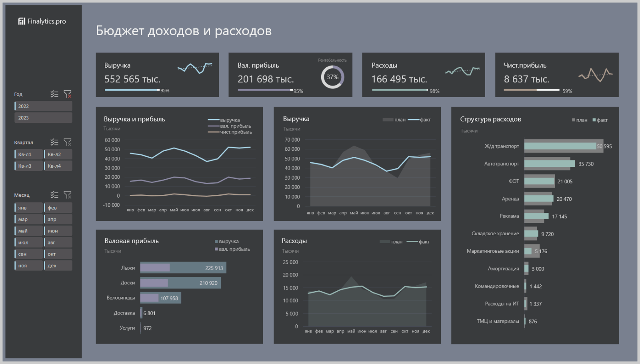Pick ноя in the month slicer
640x364 pixels.
(28, 266)
